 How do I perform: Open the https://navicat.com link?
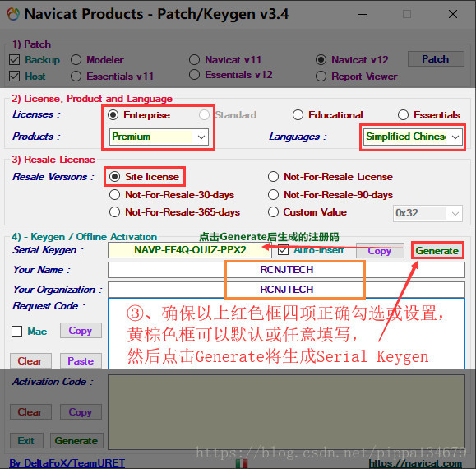click(415, 463)
